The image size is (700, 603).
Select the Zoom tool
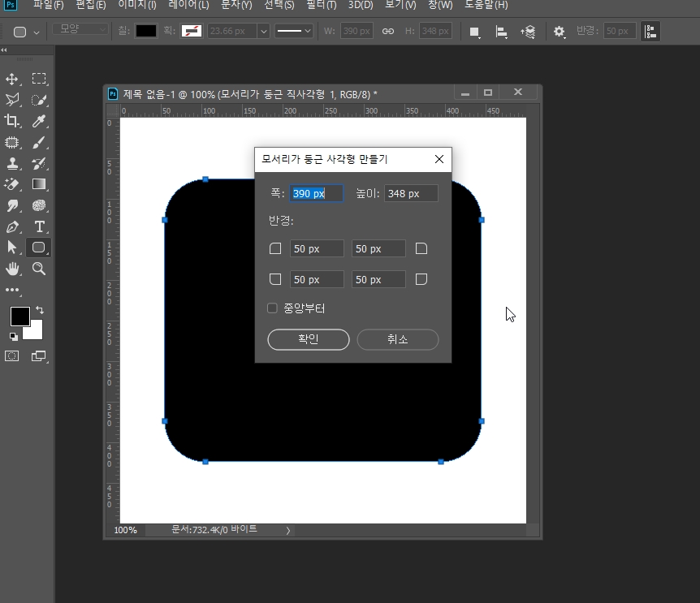39,269
